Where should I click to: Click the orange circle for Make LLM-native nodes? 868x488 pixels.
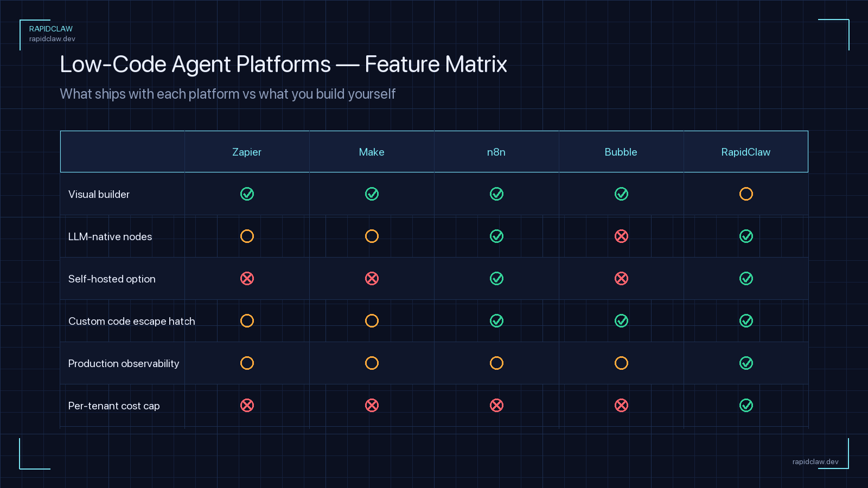point(372,236)
